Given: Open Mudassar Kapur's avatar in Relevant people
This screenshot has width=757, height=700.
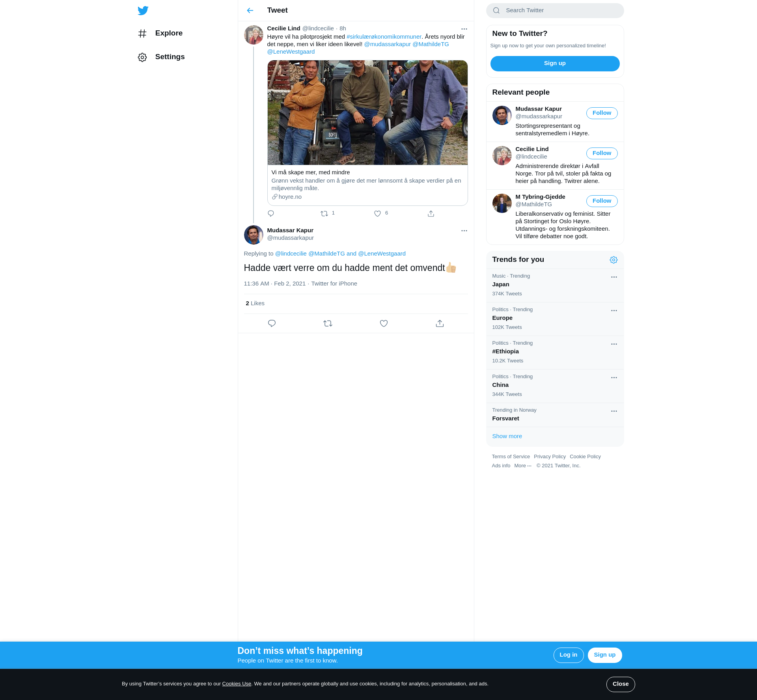Looking at the screenshot, I should 502,115.
